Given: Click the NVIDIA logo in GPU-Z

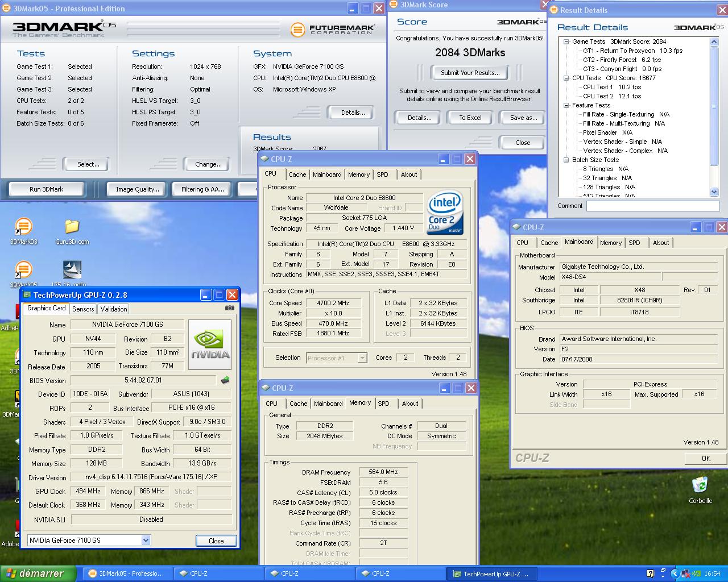Looking at the screenshot, I should 210,344.
